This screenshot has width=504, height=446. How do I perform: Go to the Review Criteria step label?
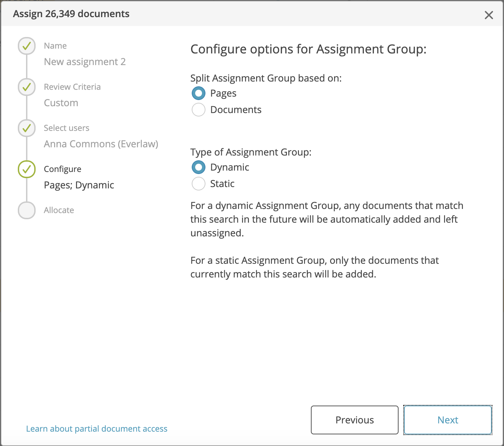tap(72, 87)
